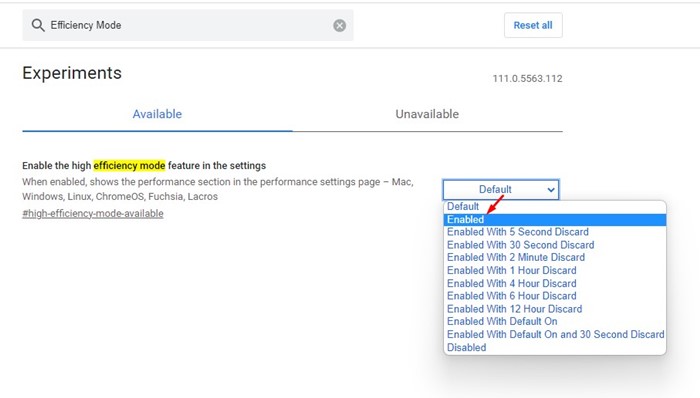Click the search magnifier icon
The image size is (700, 398).
pyautogui.click(x=38, y=25)
